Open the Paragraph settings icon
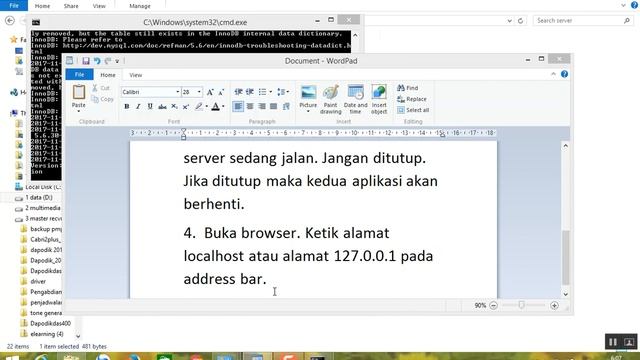 [286, 107]
